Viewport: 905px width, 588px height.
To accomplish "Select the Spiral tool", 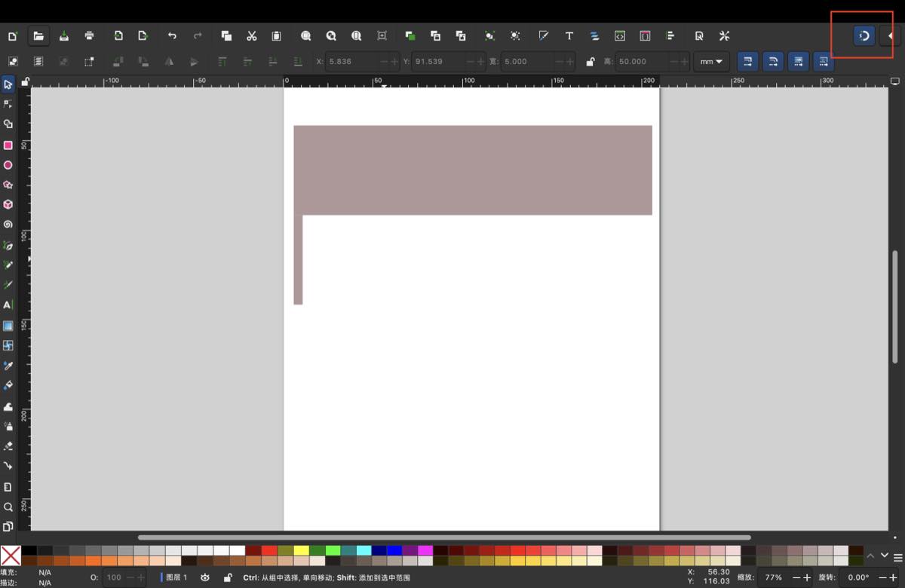I will [x=8, y=225].
